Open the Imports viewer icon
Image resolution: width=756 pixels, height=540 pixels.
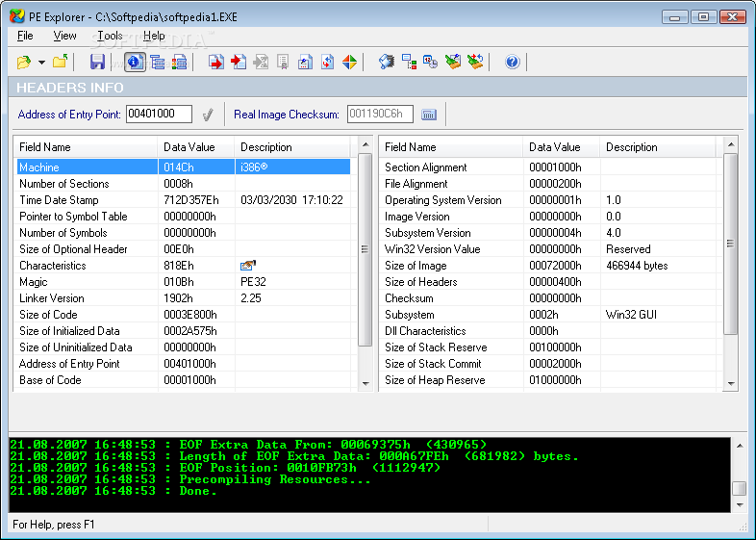(x=239, y=62)
